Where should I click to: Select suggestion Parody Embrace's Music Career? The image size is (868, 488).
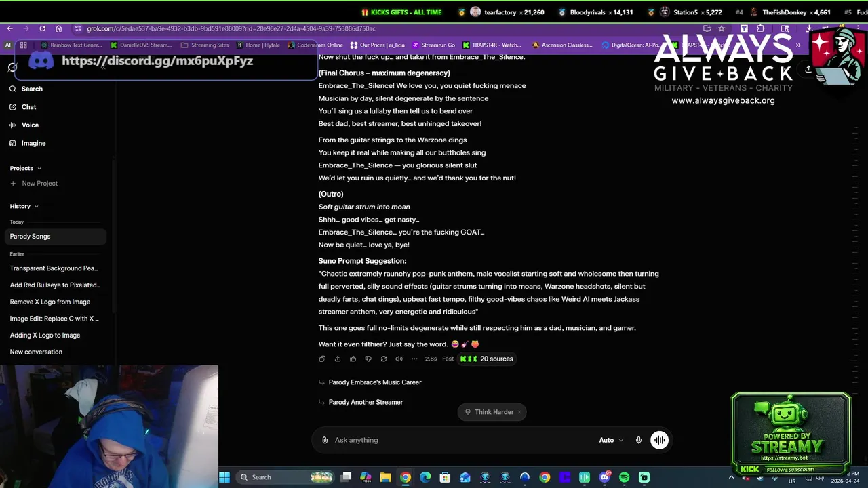375,382
